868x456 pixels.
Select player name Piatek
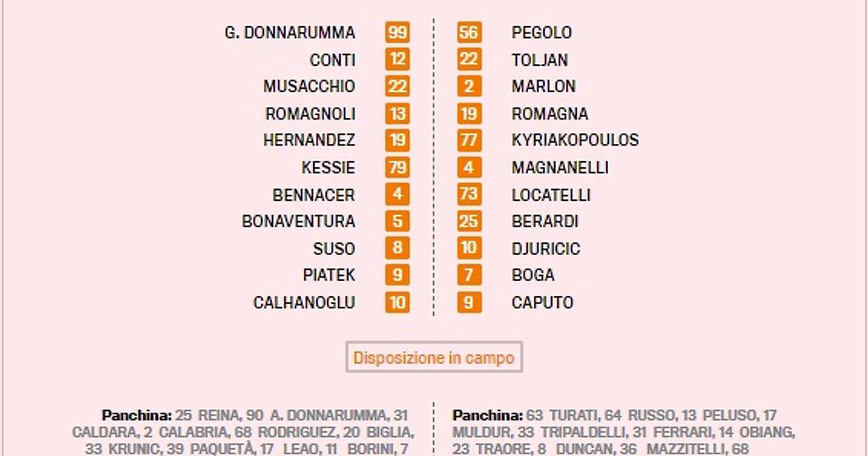pos(329,276)
